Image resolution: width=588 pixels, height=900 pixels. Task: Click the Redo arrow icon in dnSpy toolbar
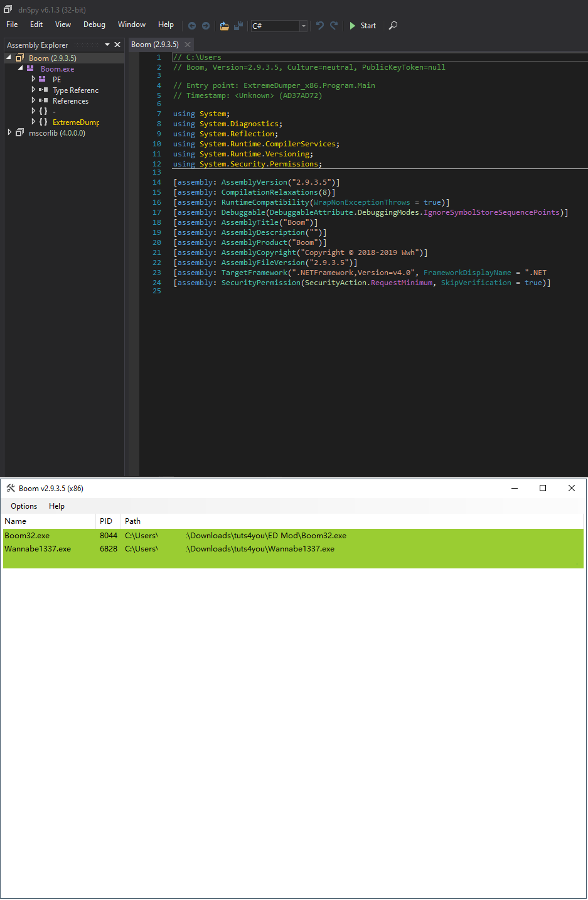pyautogui.click(x=334, y=25)
